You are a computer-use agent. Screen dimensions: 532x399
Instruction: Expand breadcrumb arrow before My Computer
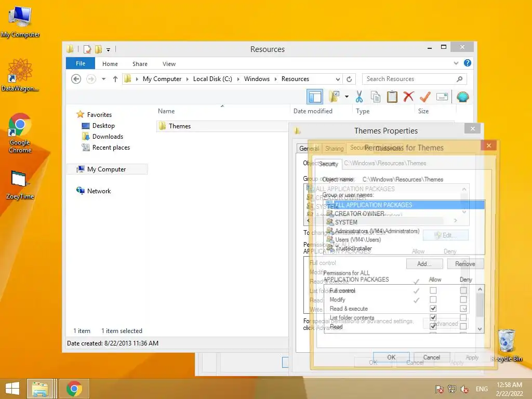pyautogui.click(x=137, y=79)
